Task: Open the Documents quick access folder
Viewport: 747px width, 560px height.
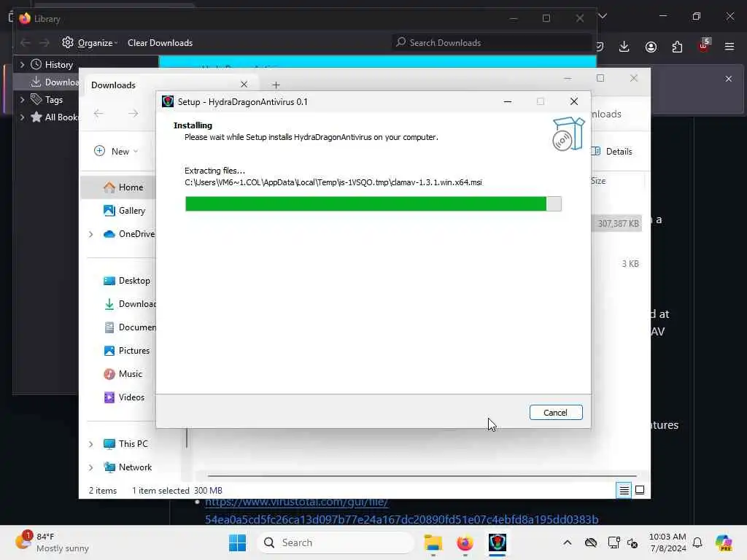Action: 130,327
